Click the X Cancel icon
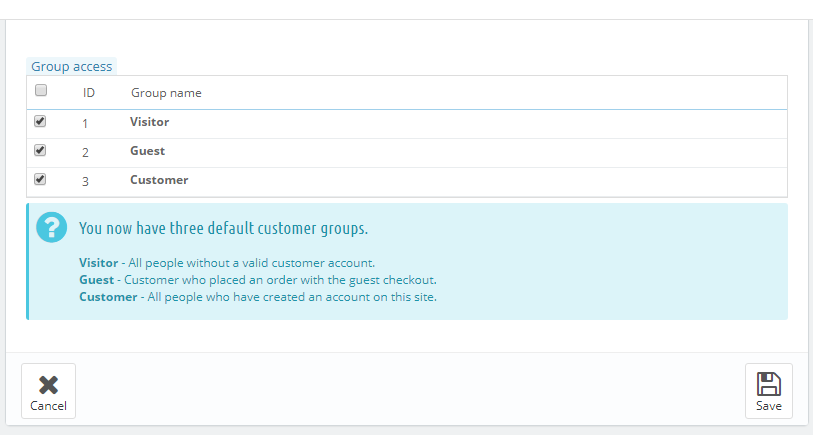 pyautogui.click(x=48, y=385)
